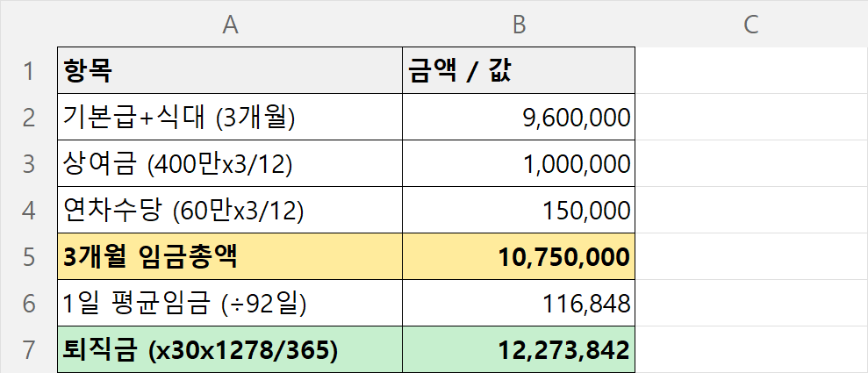The image size is (868, 373).
Task: Click cell '연차수당 (60만x3/12)'
Action: click(230, 210)
